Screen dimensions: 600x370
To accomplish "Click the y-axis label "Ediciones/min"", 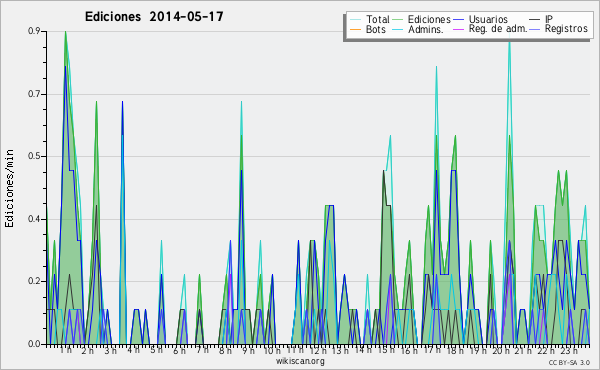I will coord(9,188).
